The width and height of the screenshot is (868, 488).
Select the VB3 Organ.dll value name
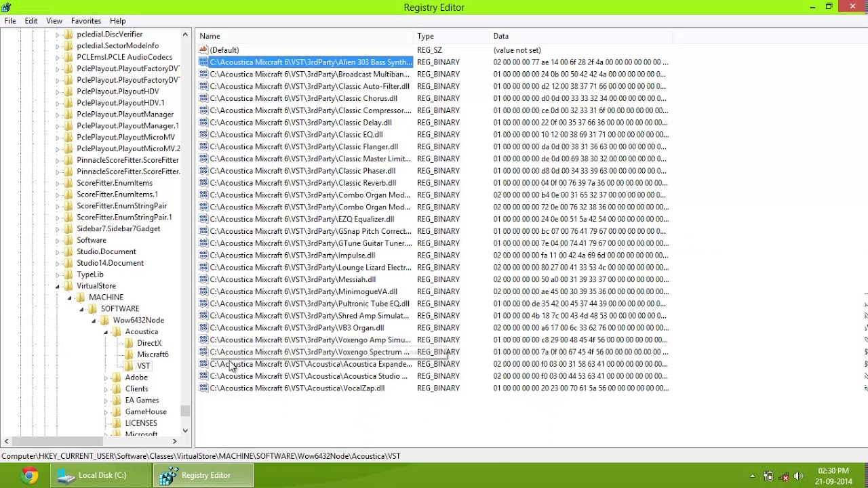[297, 327]
